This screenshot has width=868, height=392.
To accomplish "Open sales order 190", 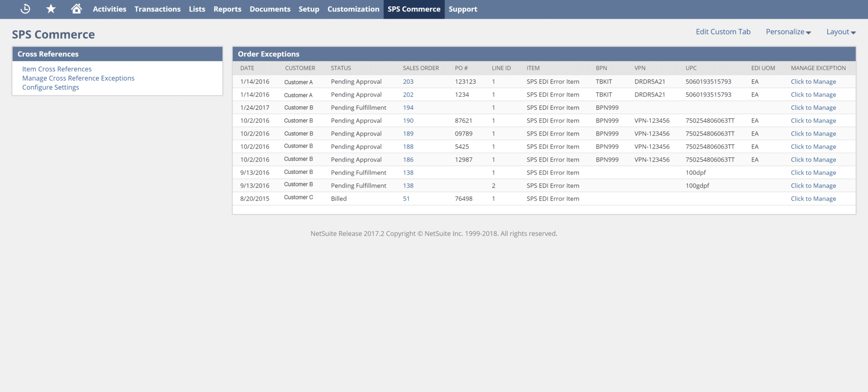I will [408, 120].
